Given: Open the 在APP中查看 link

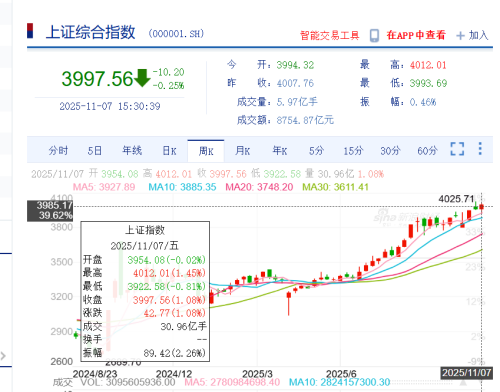Looking at the screenshot, I should pyautogui.click(x=416, y=35).
